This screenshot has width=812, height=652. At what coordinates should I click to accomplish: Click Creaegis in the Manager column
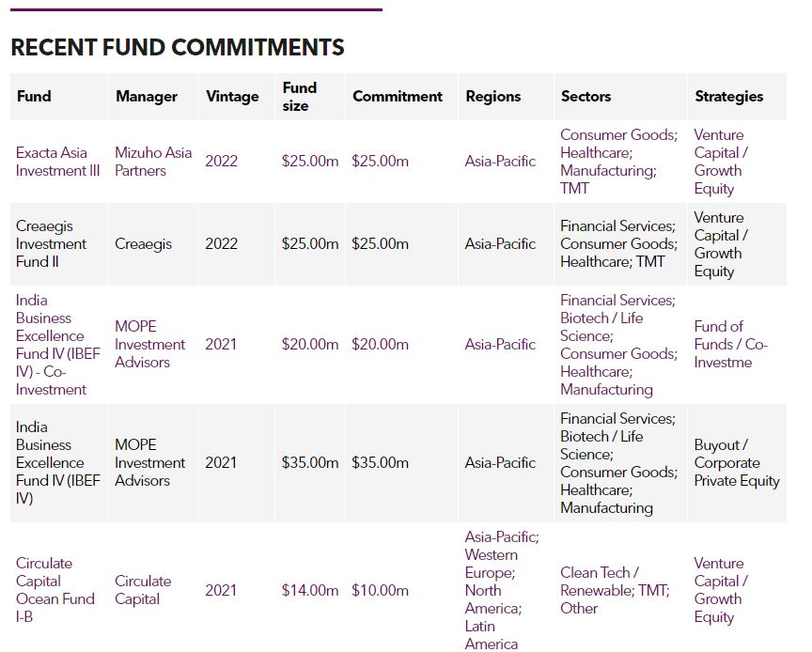click(x=143, y=243)
